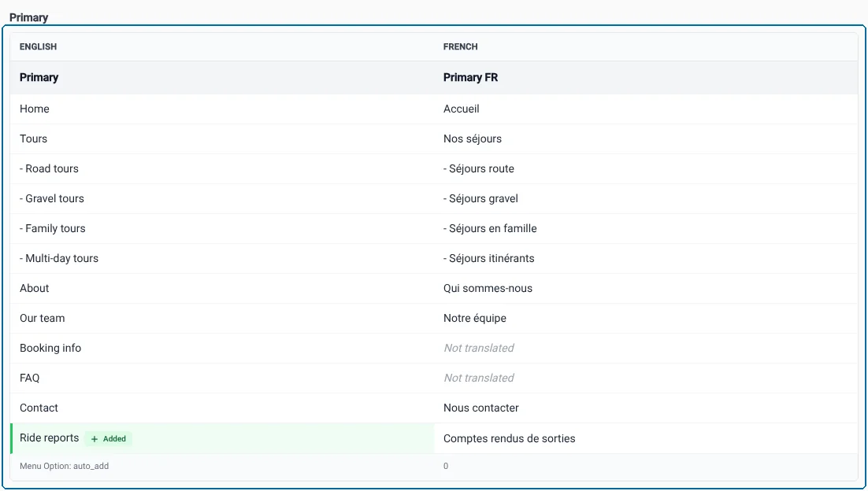Click "Comptes rendus de sorties" translation
868x491 pixels.
click(510, 438)
